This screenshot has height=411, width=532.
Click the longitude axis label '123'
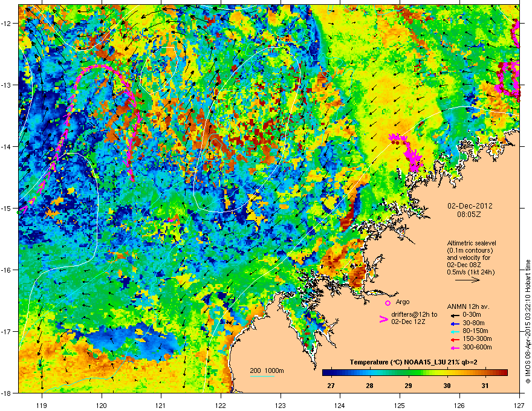pos(281,405)
